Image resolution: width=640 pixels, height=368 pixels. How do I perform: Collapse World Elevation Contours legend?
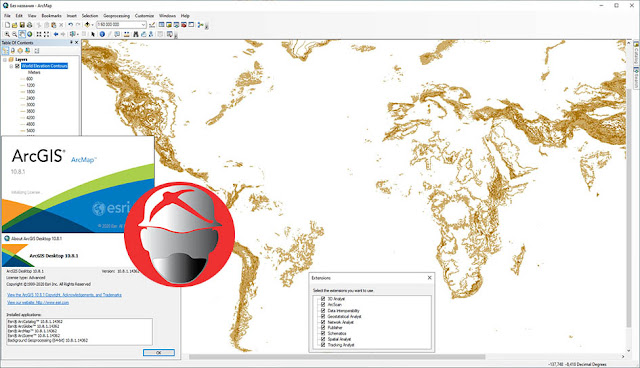pos(11,66)
